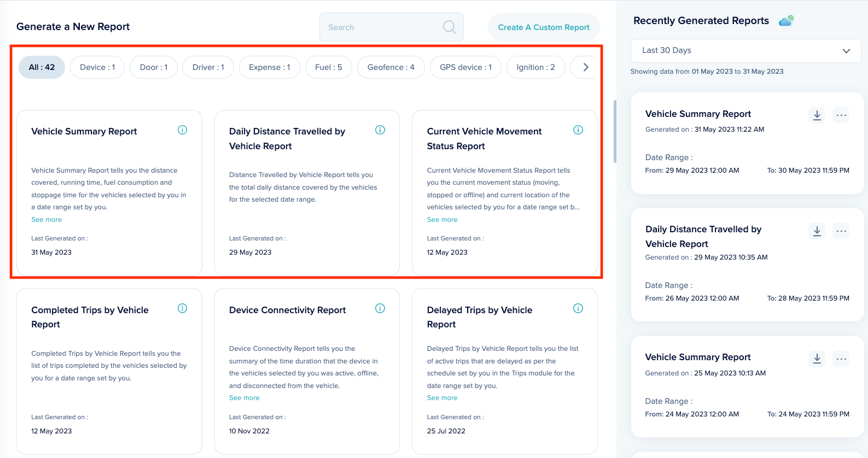The width and height of the screenshot is (868, 458).
Task: Click the report Search input field
Action: click(383, 27)
